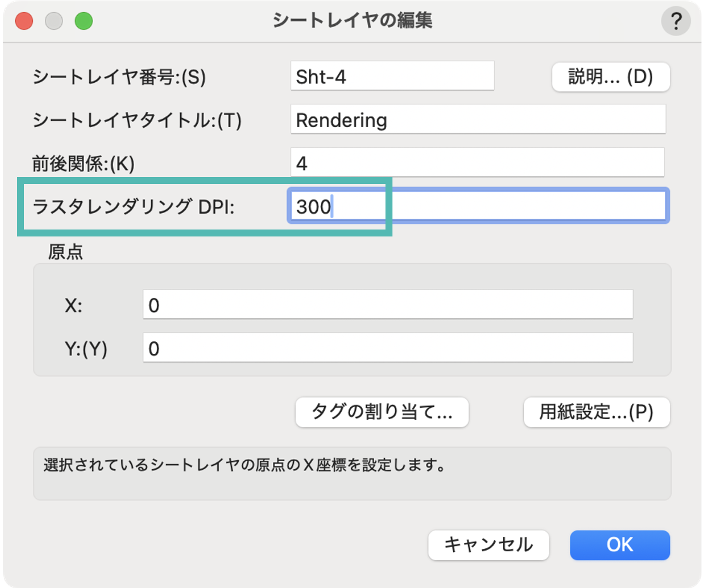Close the dialog with the red button
704x588 pixels.
point(24,21)
